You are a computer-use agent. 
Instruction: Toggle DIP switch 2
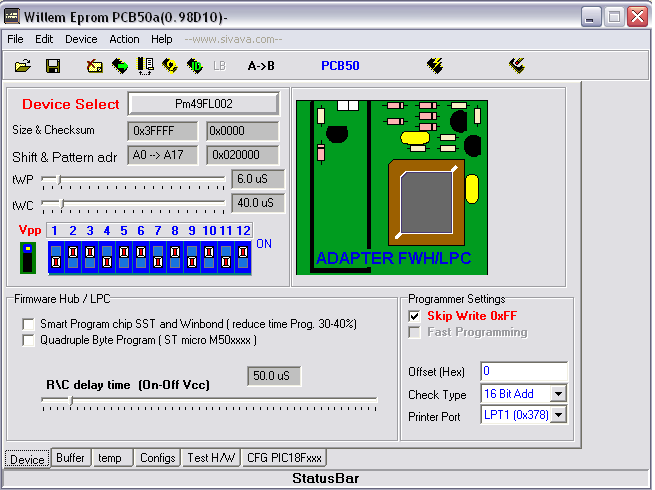click(x=73, y=257)
